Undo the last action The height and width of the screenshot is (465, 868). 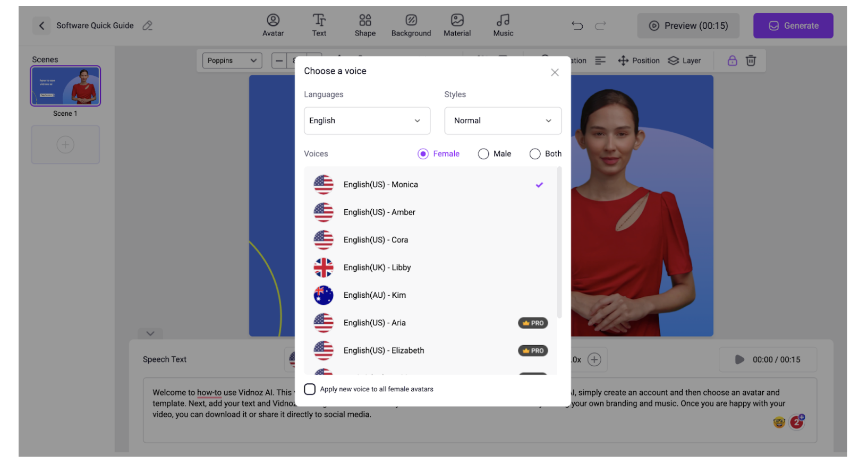pyautogui.click(x=577, y=25)
